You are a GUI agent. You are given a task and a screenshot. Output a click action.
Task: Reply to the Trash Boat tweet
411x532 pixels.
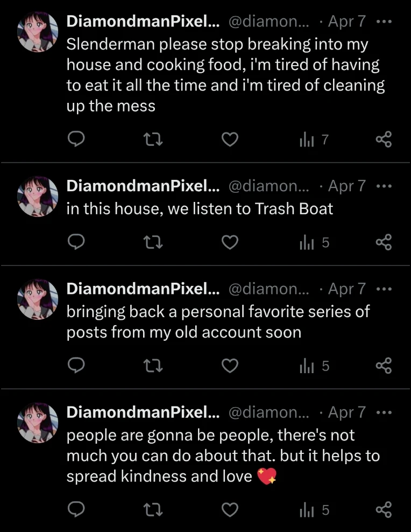tap(76, 243)
